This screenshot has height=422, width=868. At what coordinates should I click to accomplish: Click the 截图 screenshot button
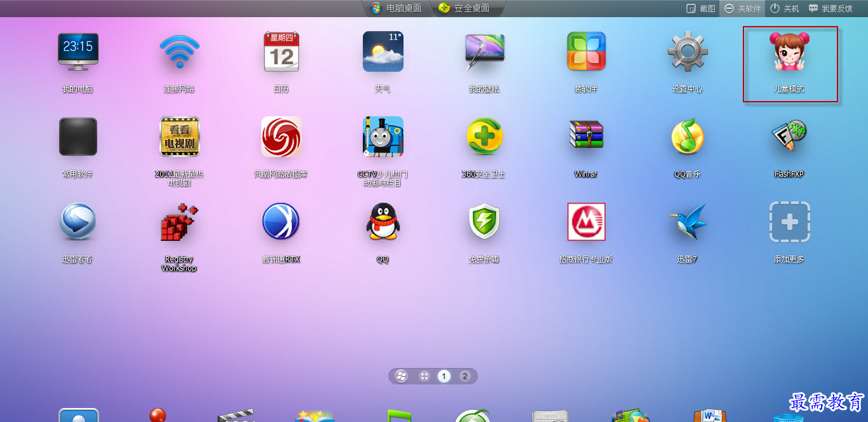point(701,8)
